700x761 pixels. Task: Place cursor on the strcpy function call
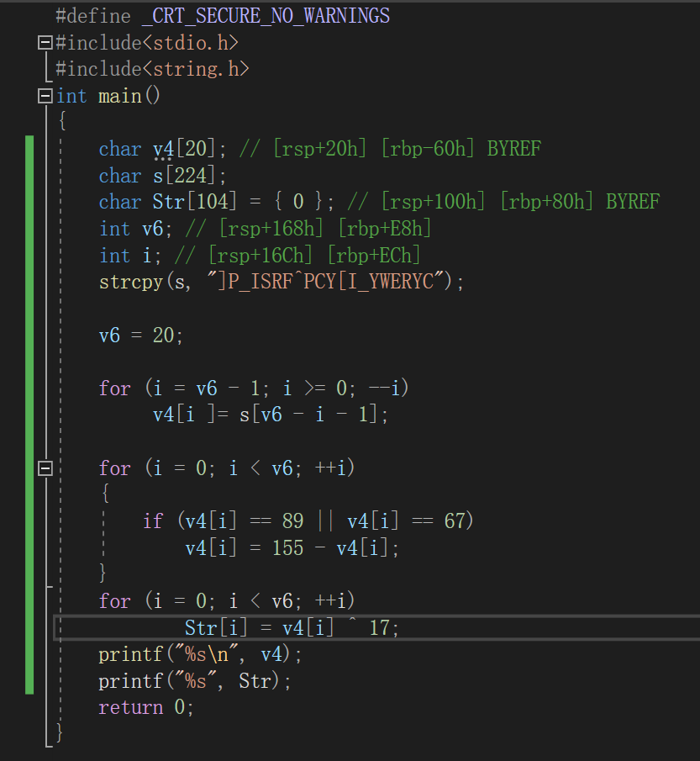point(131,282)
